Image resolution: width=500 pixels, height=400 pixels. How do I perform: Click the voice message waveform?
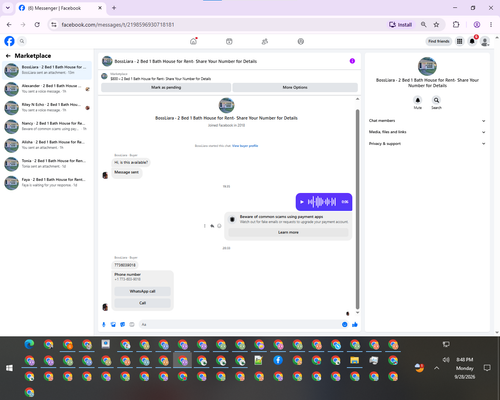pos(322,202)
